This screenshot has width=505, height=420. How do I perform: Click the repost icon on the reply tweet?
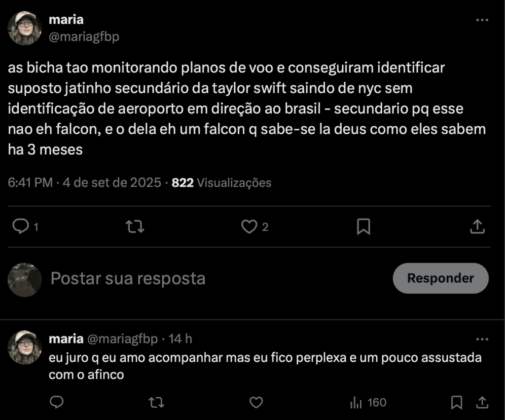point(156,403)
